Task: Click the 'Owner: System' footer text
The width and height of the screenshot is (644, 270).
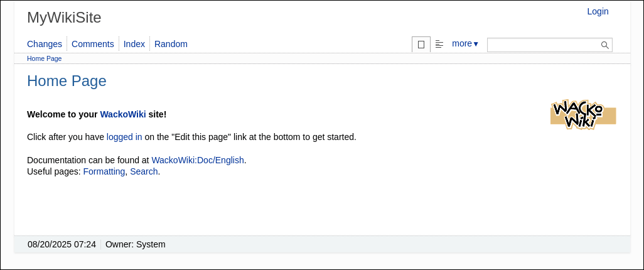Action: point(136,244)
